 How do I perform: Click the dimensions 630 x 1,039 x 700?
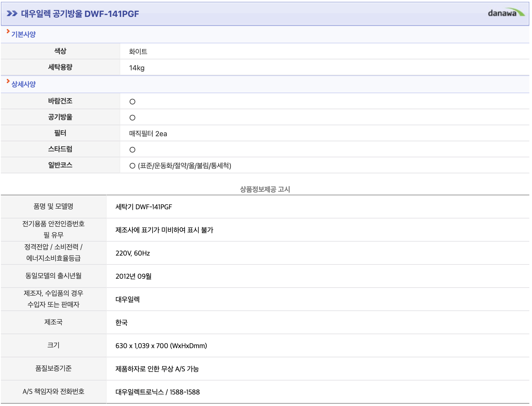142,346
